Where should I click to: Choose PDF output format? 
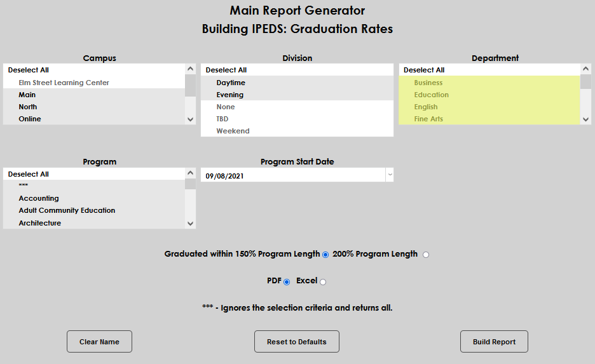(x=287, y=281)
